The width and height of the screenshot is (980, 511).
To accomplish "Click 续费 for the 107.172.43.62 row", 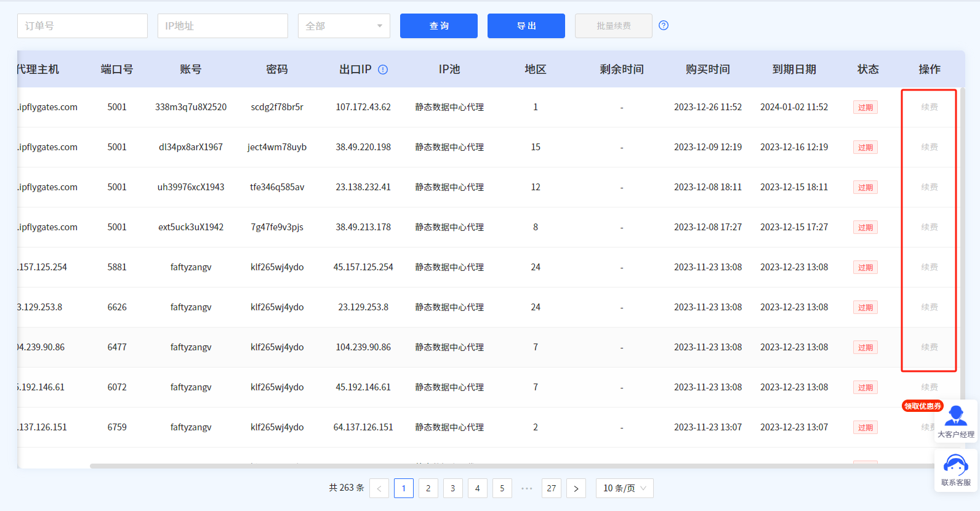I will coord(929,107).
